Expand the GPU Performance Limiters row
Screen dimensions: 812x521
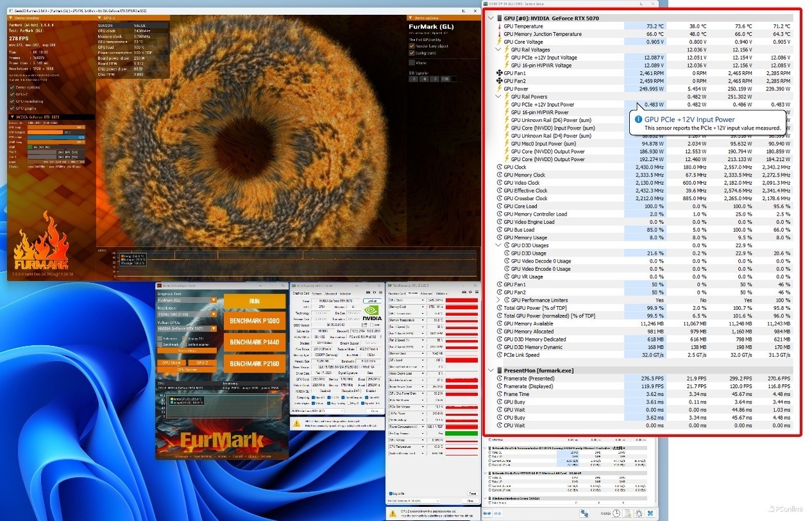(x=498, y=300)
